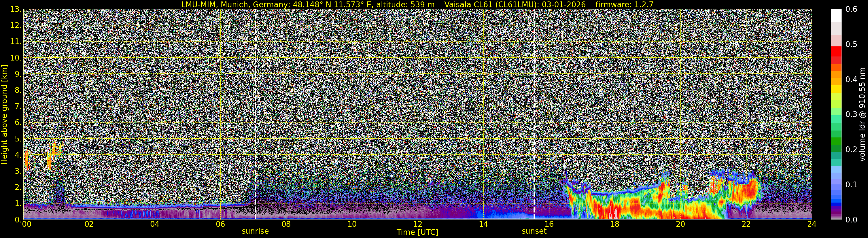Screen dimensions: 868x238
Task: Click the '08' tick on the time axis
Action: (x=286, y=224)
